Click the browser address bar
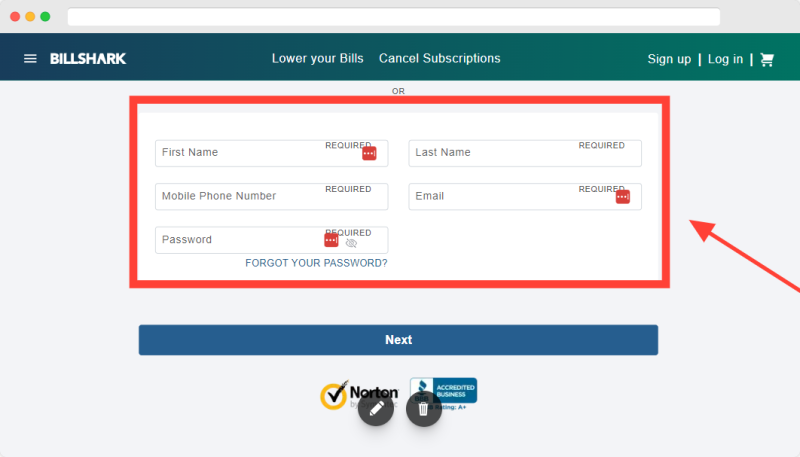Image resolution: width=800 pixels, height=457 pixels. pos(394,17)
